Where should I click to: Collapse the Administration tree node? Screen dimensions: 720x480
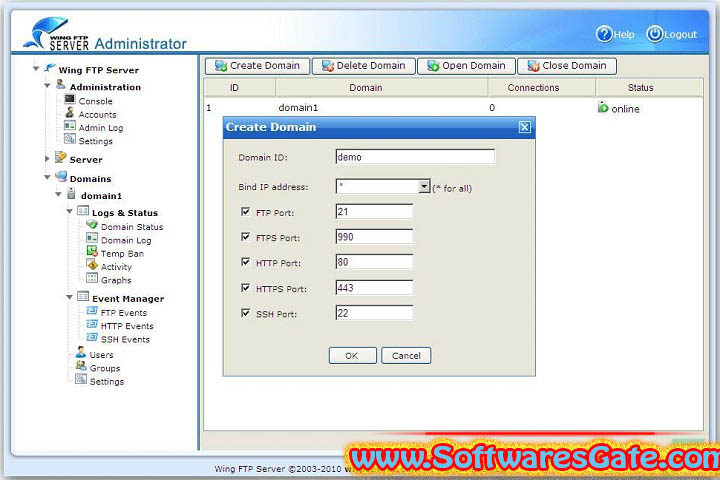(47, 85)
